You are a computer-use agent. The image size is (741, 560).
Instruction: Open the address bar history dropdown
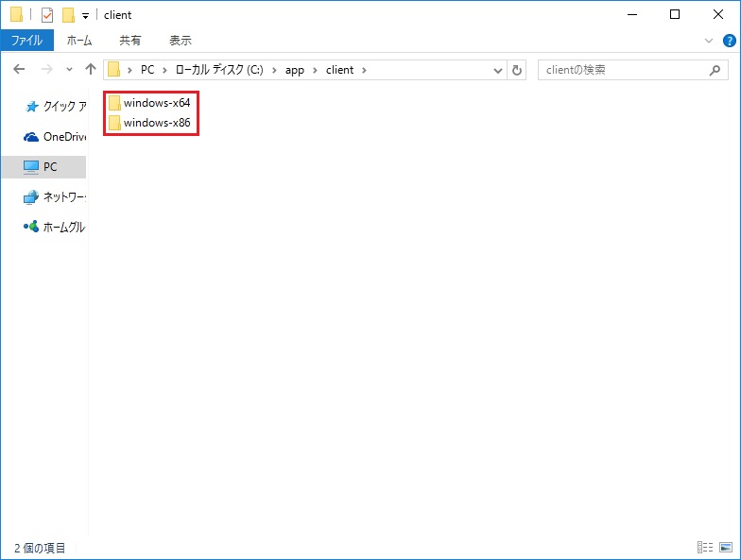click(498, 70)
